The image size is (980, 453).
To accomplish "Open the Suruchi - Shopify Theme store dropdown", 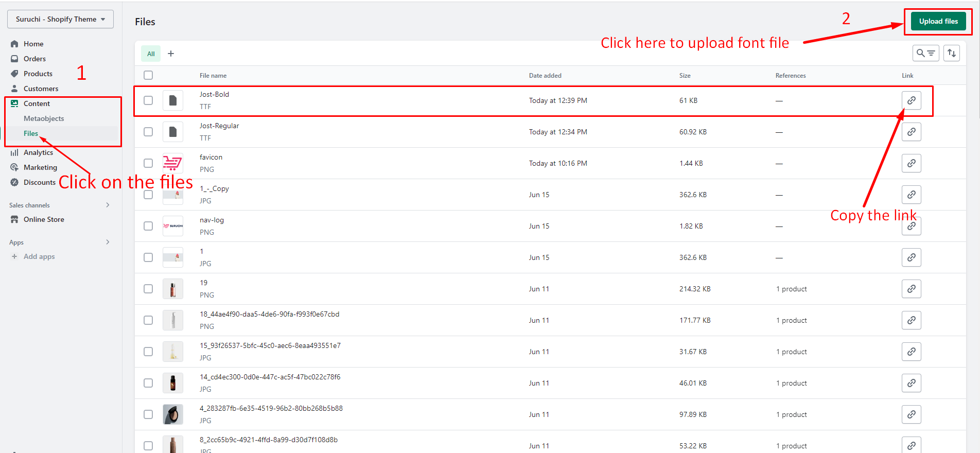I will (60, 19).
